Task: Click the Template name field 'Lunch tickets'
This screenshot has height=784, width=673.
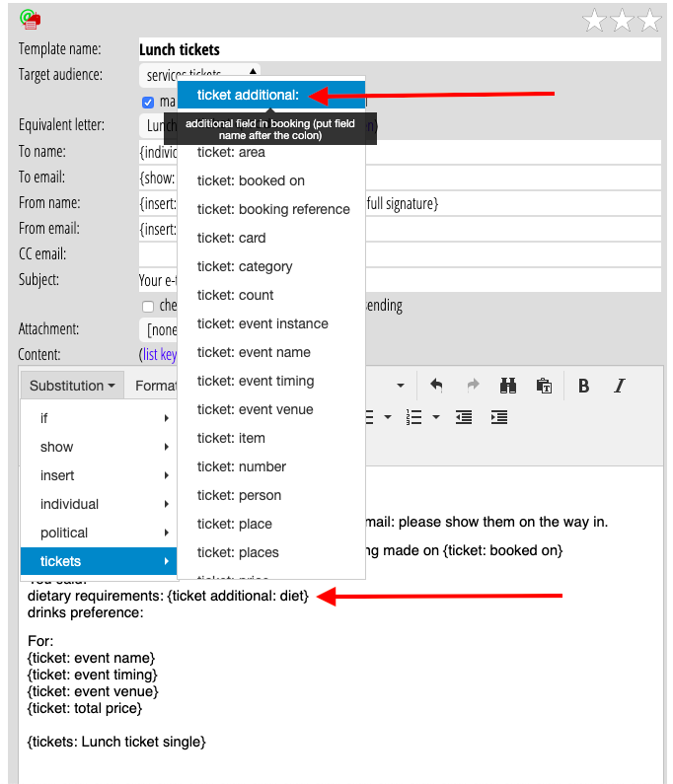Action: (400, 49)
